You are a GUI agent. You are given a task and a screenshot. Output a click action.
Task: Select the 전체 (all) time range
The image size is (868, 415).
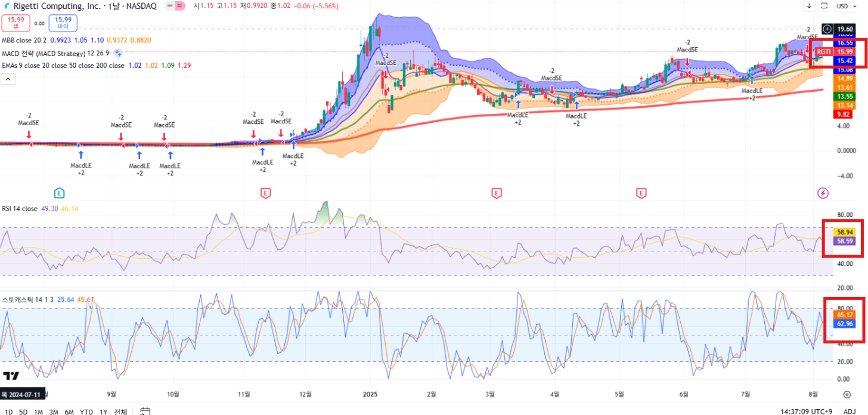120,411
